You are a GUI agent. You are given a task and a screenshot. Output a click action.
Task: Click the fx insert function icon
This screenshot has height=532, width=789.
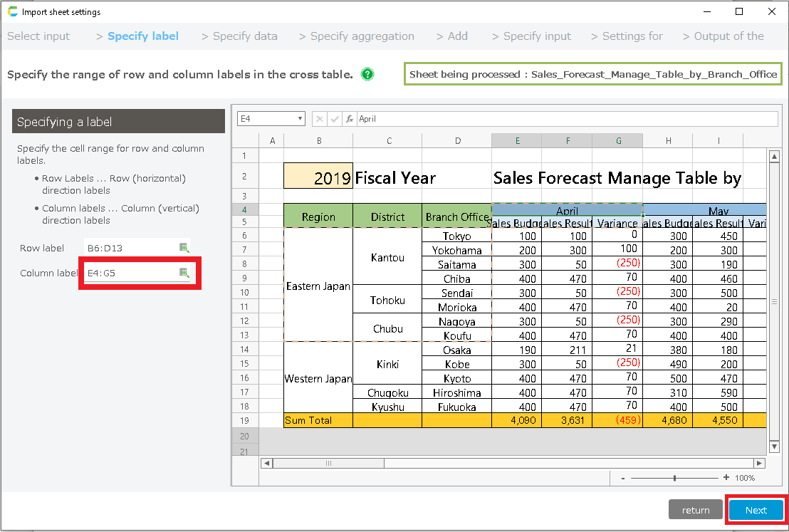pyautogui.click(x=350, y=119)
